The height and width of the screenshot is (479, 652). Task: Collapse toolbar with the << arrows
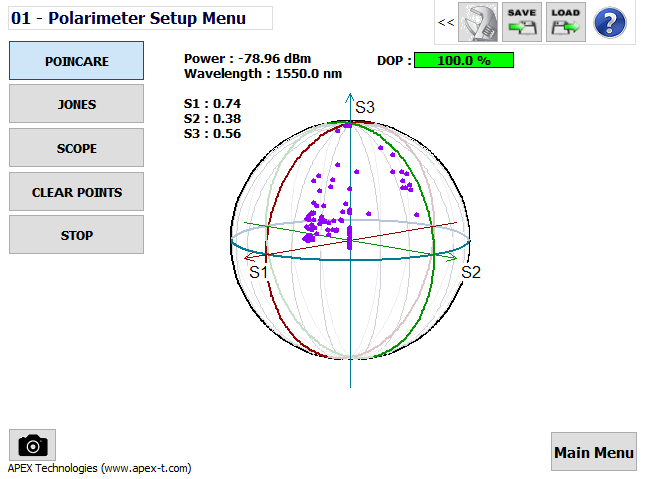[x=446, y=22]
